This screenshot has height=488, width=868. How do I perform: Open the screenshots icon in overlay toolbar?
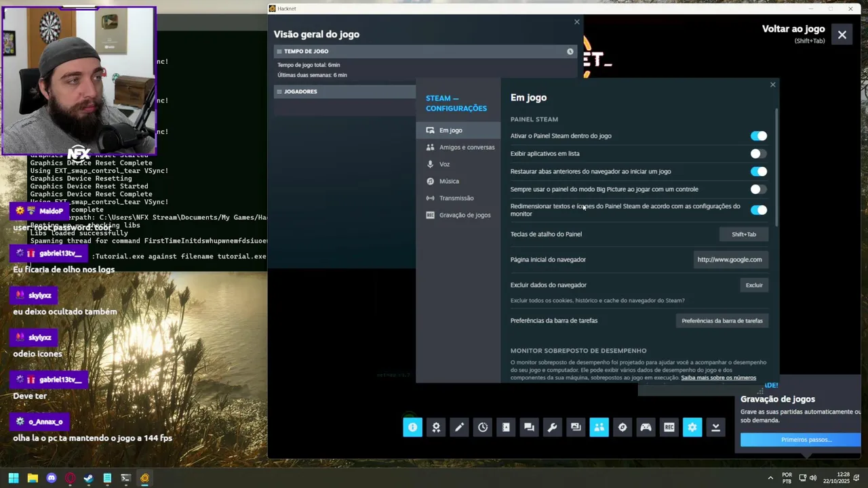tap(576, 427)
